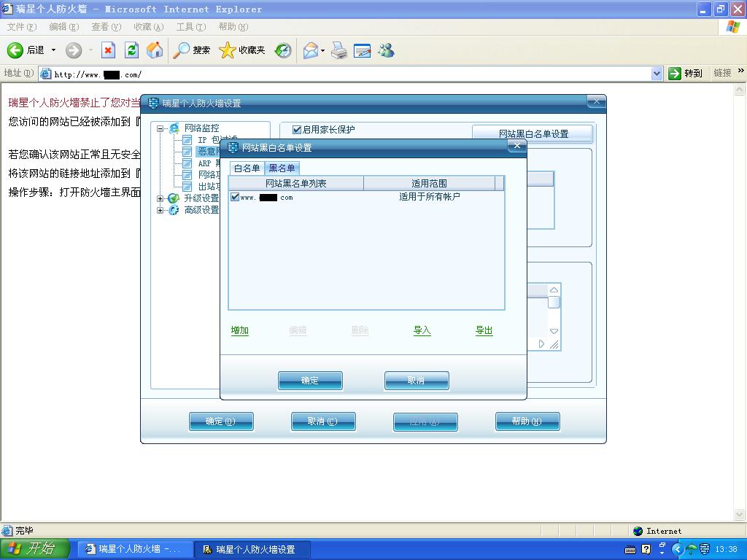Open the 工具(T) menu
This screenshot has height=560, width=747.
coord(191,27)
